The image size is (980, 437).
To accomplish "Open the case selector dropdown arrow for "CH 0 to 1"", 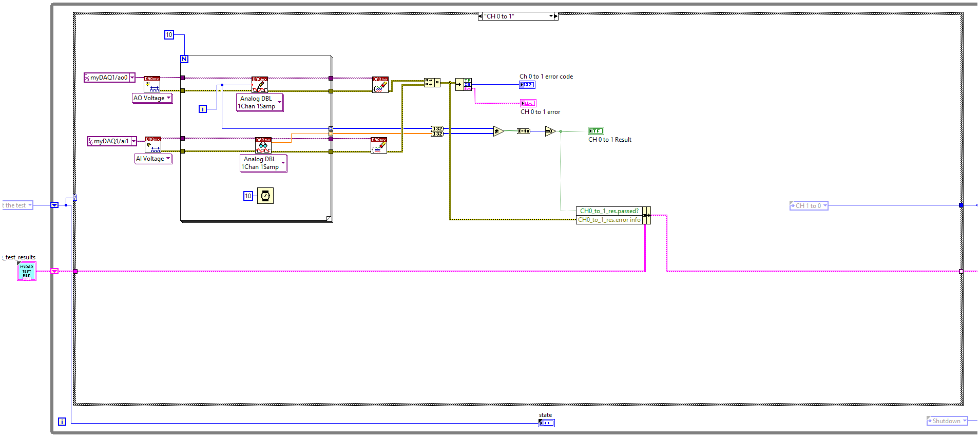I will coord(551,16).
